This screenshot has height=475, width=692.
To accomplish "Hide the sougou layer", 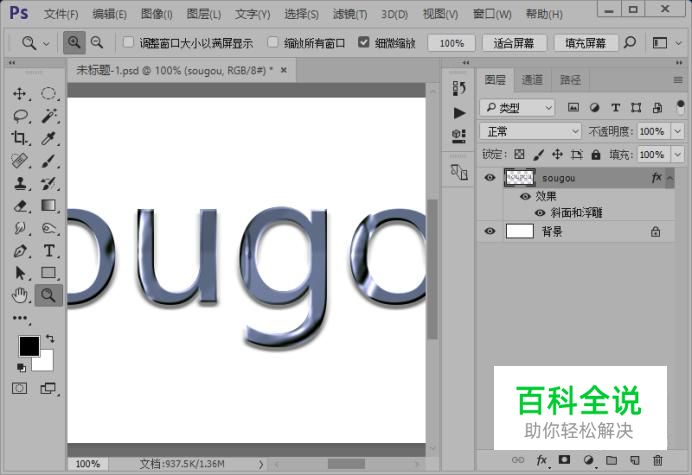I will coord(489,177).
